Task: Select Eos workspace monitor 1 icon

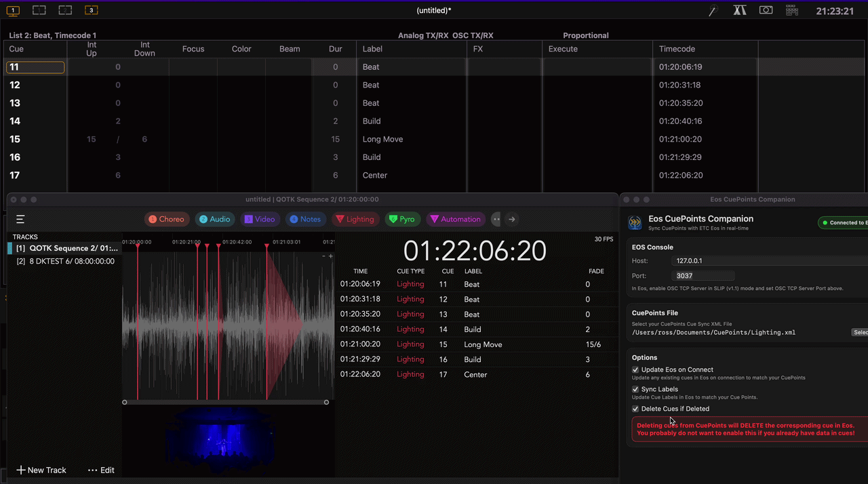Action: [13, 10]
